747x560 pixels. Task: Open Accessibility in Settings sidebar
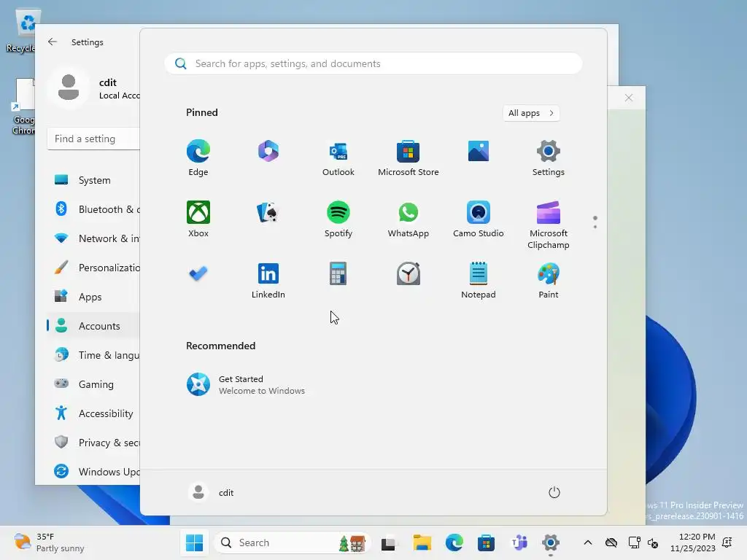click(93, 413)
